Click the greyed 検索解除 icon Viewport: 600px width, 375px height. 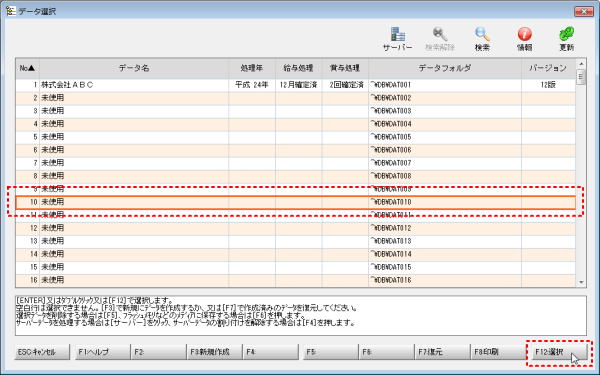440,39
